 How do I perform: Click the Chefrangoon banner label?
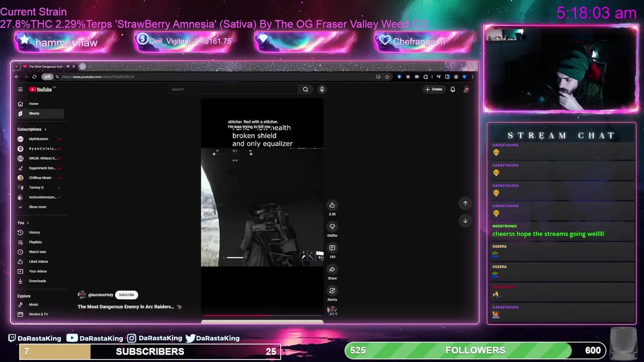click(419, 42)
